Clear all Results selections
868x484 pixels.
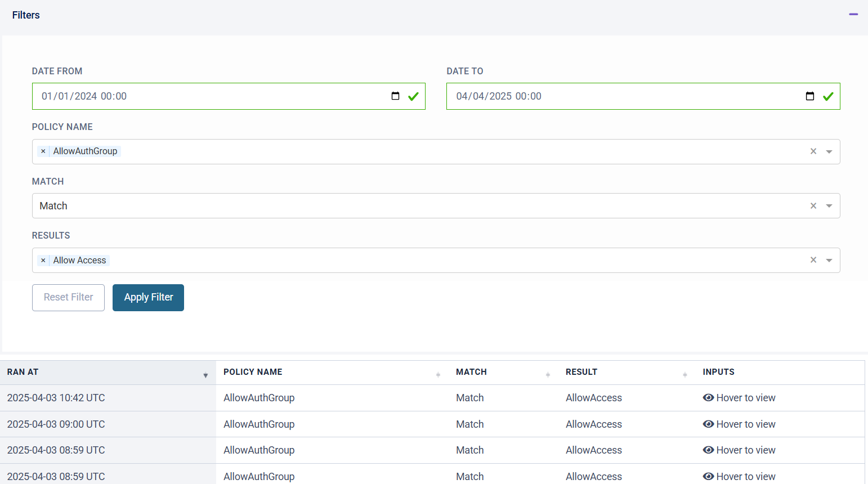click(813, 260)
